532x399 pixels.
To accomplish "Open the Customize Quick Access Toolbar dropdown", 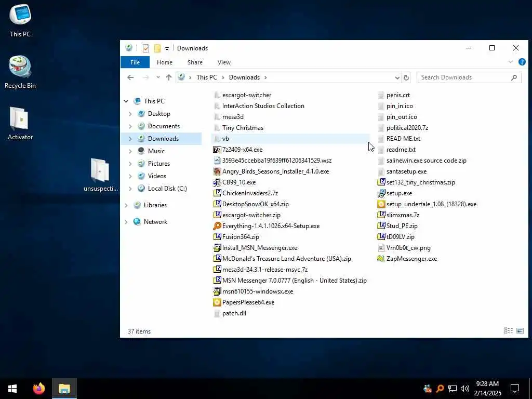I will click(x=167, y=48).
